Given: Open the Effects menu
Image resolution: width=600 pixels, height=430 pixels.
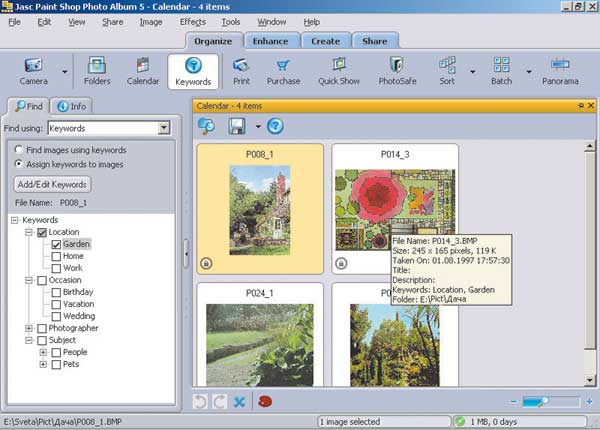Looking at the screenshot, I should (193, 21).
